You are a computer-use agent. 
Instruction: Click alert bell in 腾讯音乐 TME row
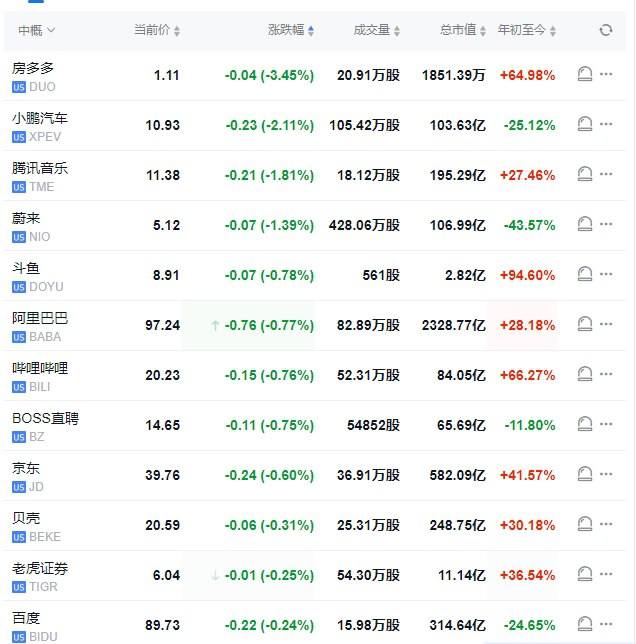click(x=585, y=174)
